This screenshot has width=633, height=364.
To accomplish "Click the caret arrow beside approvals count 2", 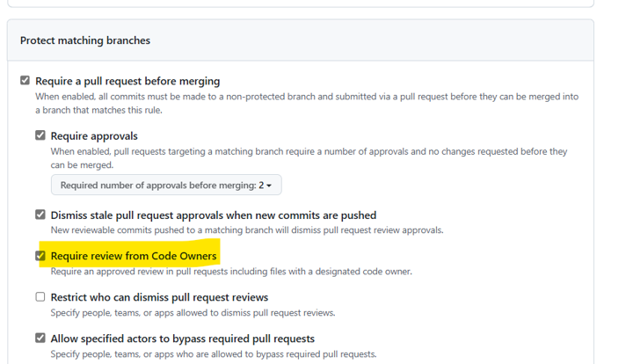I will (269, 186).
